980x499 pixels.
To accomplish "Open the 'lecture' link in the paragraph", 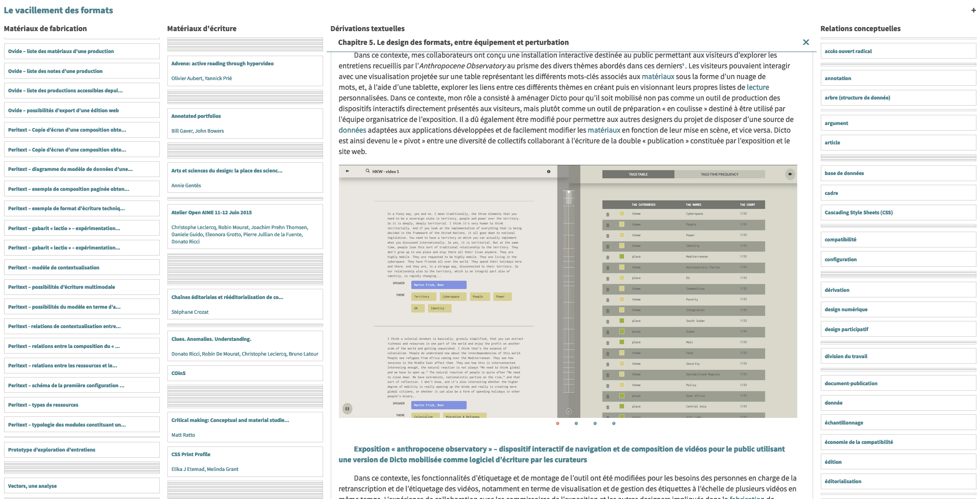I will (758, 87).
